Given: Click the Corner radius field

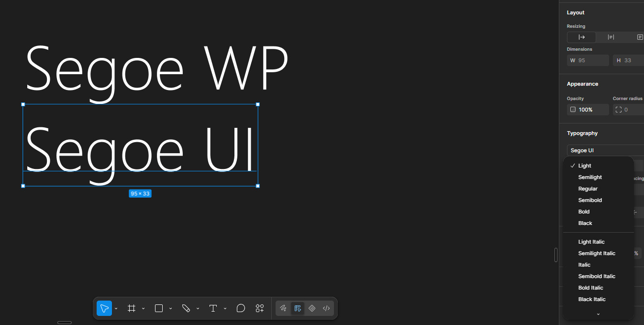Looking at the screenshot, I should (628, 110).
